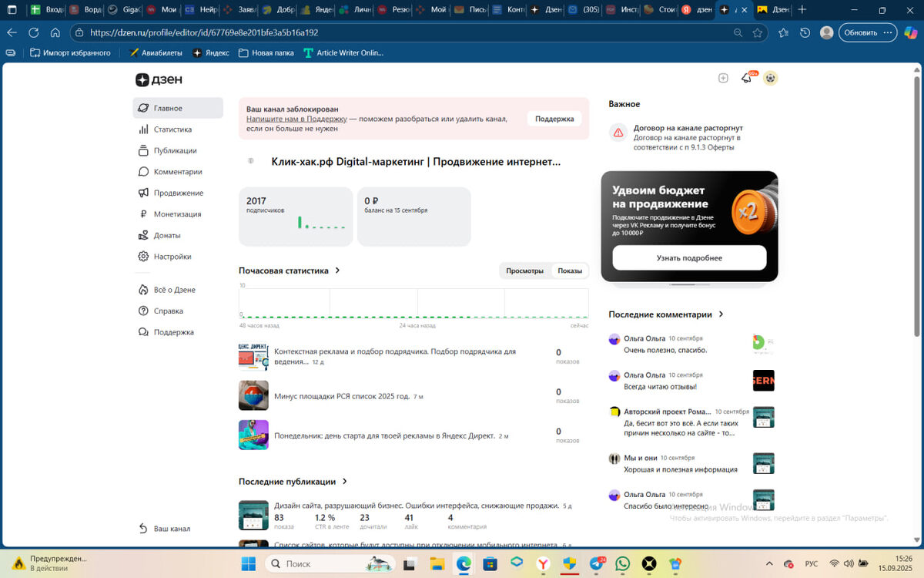Open the 0 ₽ balance card

coord(414,217)
